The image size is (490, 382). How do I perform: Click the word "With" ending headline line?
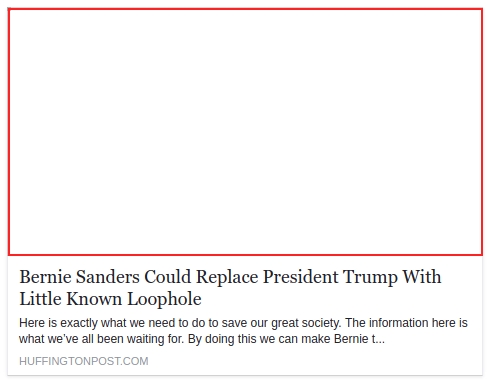point(422,277)
